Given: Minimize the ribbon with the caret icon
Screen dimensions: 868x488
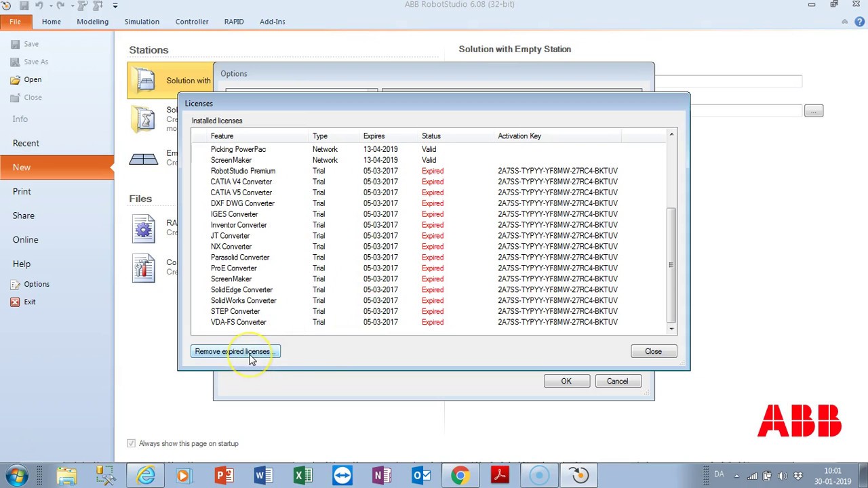Looking at the screenshot, I should pos(845,22).
